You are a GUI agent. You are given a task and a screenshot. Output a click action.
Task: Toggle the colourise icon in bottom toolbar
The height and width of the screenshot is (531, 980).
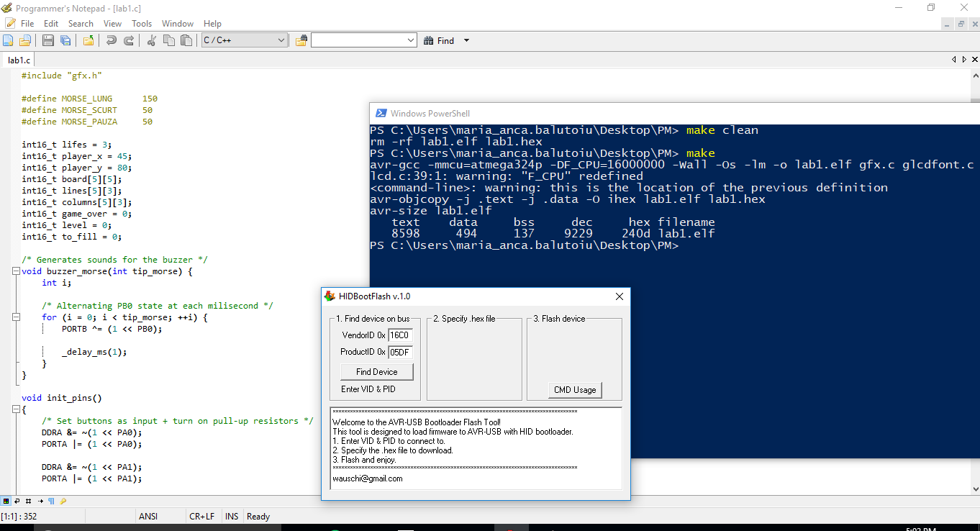pyautogui.click(x=6, y=501)
